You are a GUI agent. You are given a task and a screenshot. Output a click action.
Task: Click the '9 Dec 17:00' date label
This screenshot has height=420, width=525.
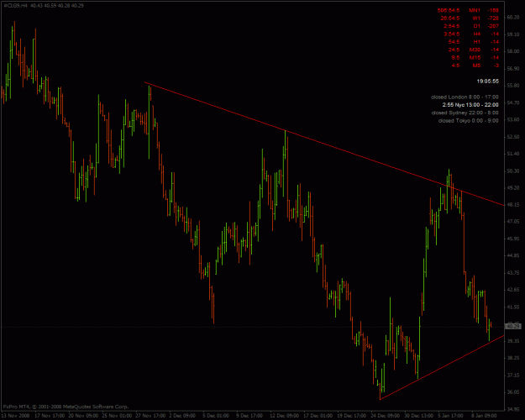[x=249, y=416]
